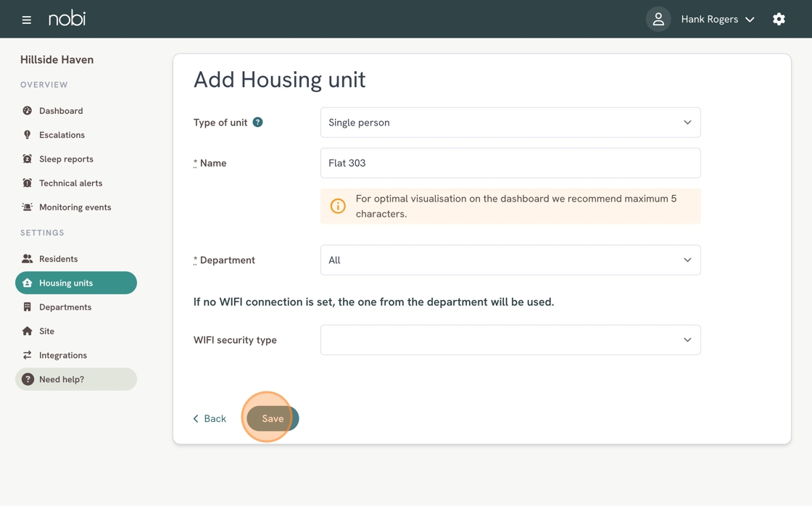
Task: Open the settings gear in the top bar
Action: click(x=779, y=19)
